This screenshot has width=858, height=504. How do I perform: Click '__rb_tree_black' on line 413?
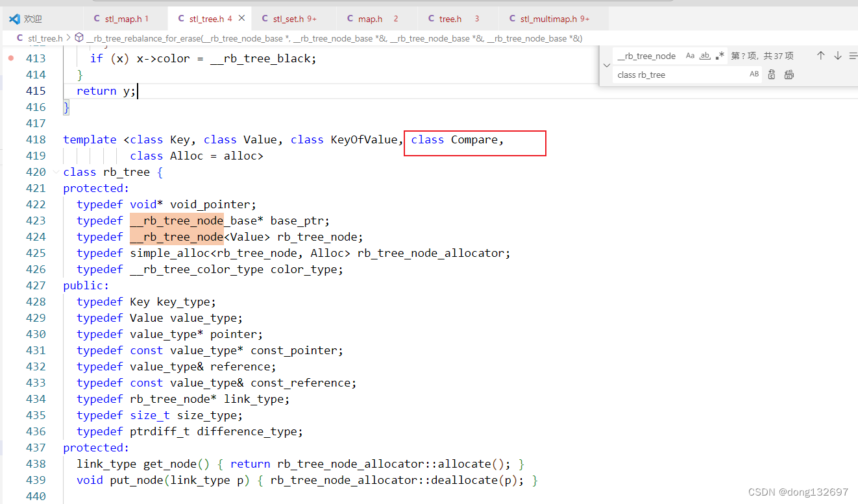pyautogui.click(x=260, y=58)
